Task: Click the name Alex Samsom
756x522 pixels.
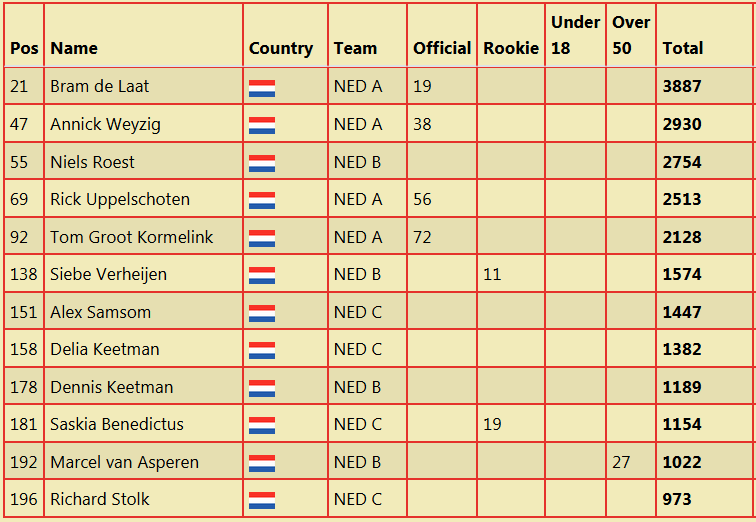Action: coord(100,312)
